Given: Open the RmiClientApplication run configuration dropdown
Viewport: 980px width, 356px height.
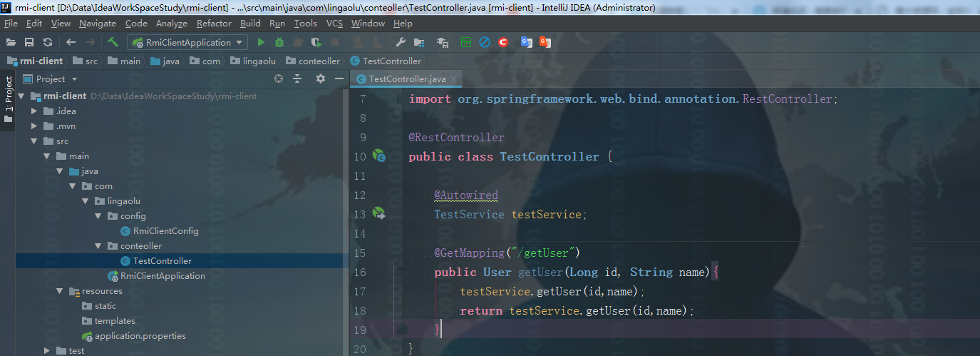Looking at the screenshot, I should 187,43.
